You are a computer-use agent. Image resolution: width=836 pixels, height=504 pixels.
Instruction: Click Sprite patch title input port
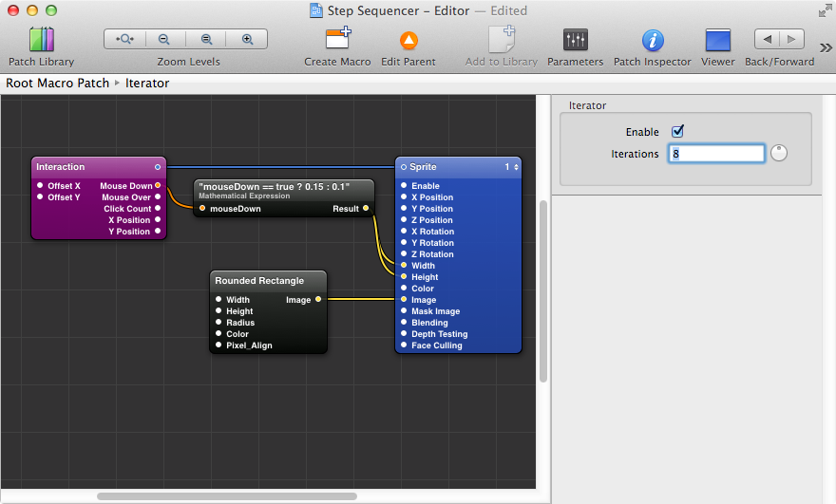point(404,167)
